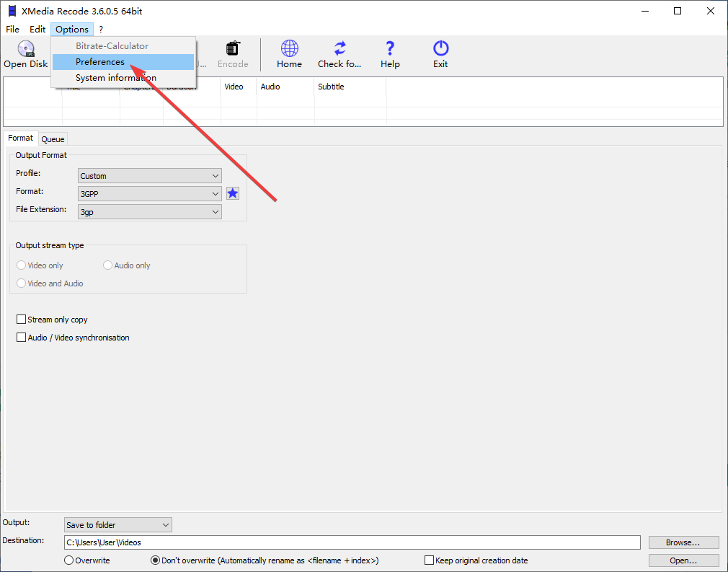The height and width of the screenshot is (572, 728).
Task: Open the ? menu
Action: click(101, 30)
